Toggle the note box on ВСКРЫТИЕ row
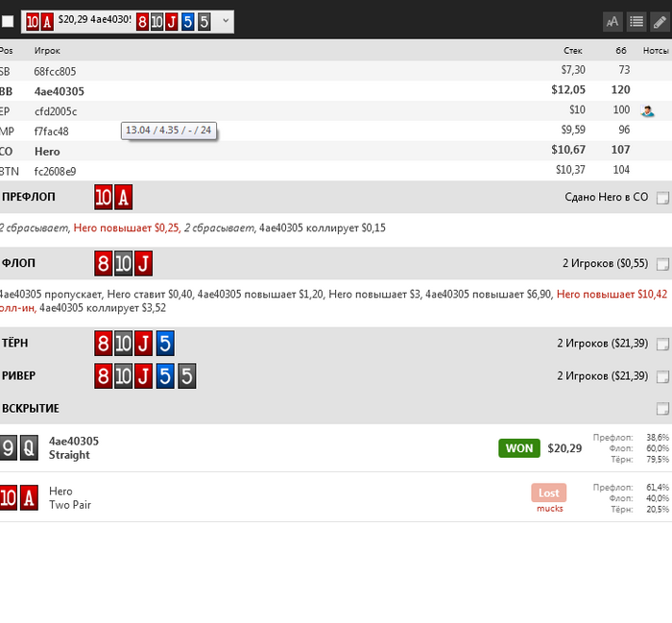Viewport: 672px width, 623px height. pos(662,409)
